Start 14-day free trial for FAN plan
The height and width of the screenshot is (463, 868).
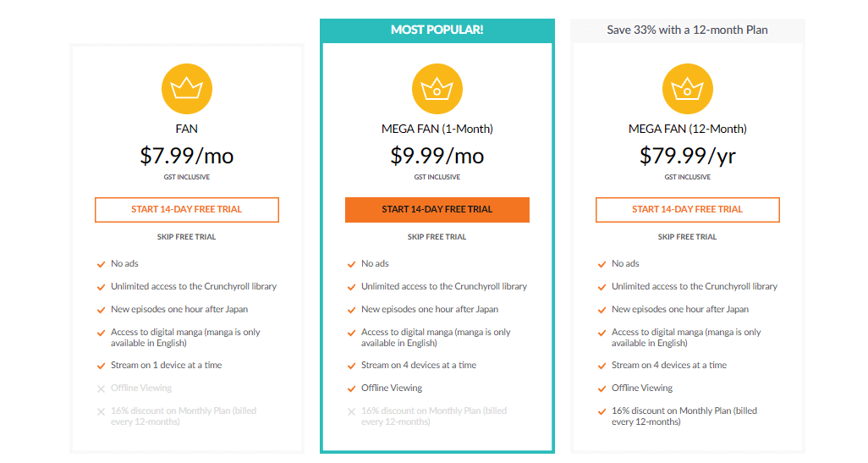pos(187,209)
